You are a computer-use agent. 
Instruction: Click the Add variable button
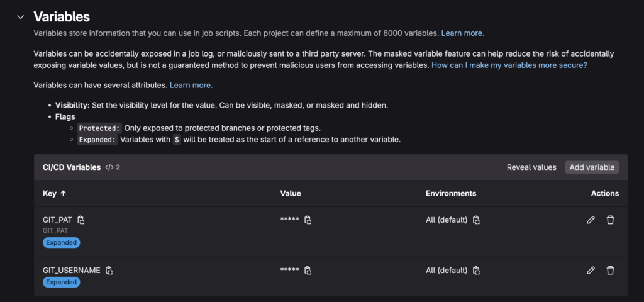[x=592, y=167]
